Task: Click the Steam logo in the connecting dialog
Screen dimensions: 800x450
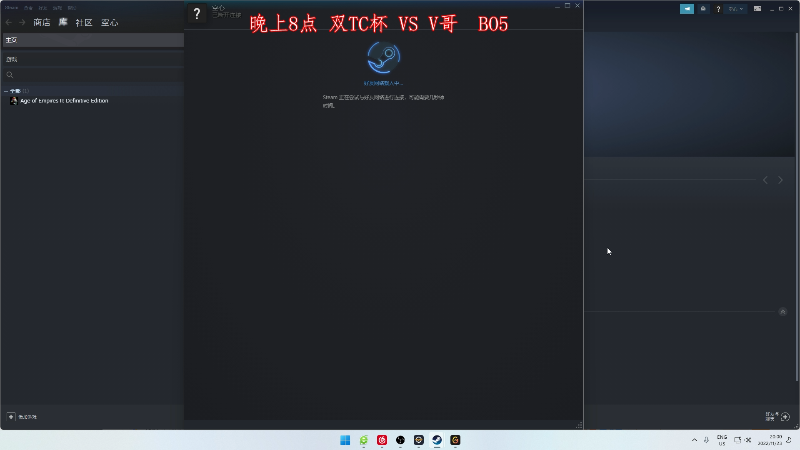Action: (x=384, y=57)
